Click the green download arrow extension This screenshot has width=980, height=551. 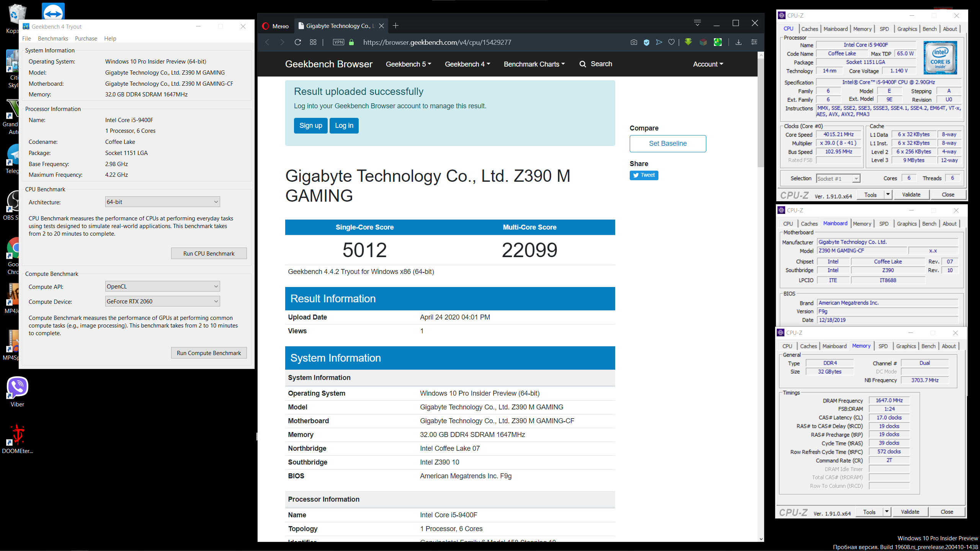(688, 42)
